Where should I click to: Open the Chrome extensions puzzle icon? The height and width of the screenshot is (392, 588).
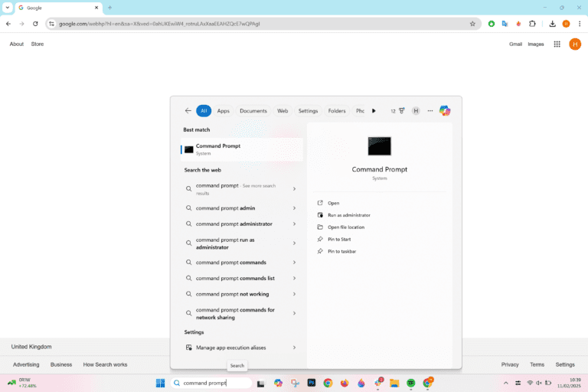pyautogui.click(x=532, y=24)
